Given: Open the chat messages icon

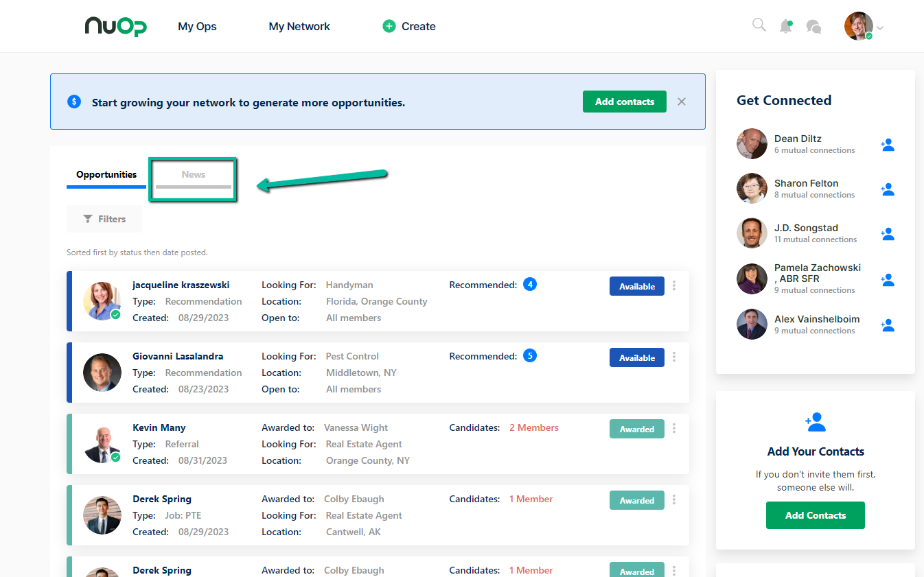Looking at the screenshot, I should 813,27.
